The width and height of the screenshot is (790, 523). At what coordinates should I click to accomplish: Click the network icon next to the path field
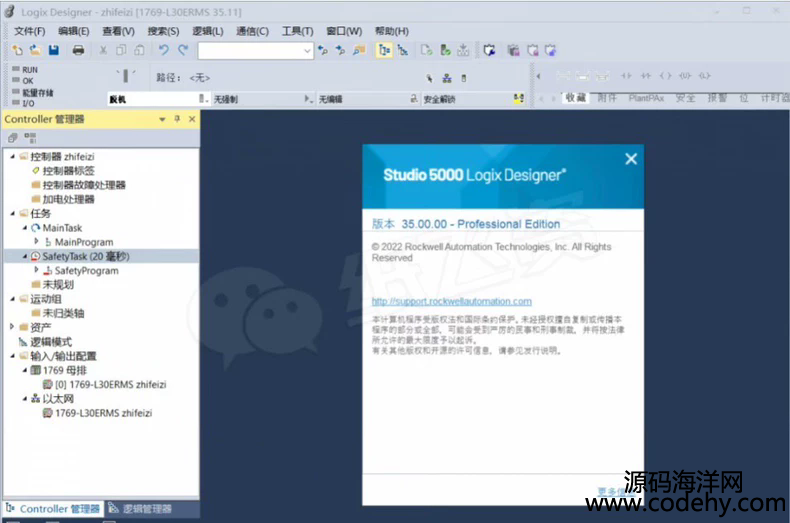pos(447,78)
